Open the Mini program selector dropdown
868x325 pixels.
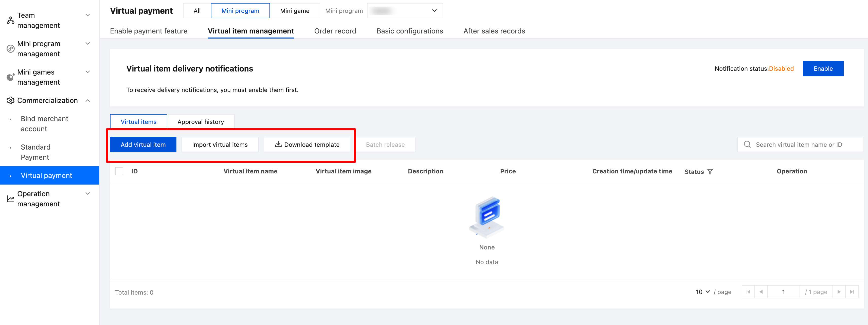pyautogui.click(x=405, y=11)
